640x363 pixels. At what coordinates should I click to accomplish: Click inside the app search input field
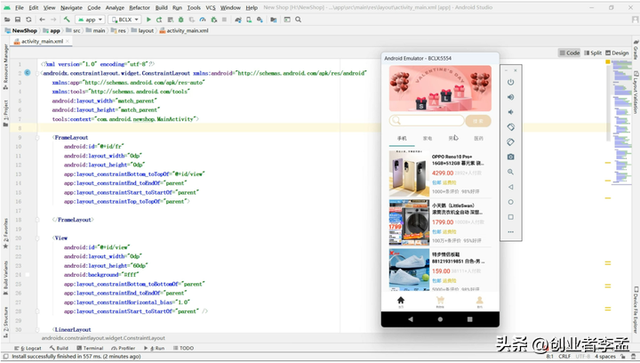pyautogui.click(x=427, y=120)
